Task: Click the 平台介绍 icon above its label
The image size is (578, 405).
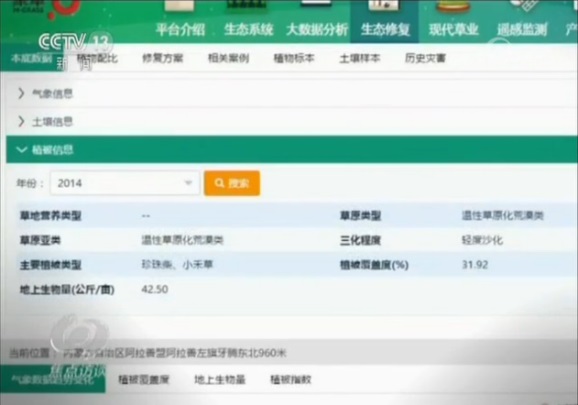Action: click(179, 5)
